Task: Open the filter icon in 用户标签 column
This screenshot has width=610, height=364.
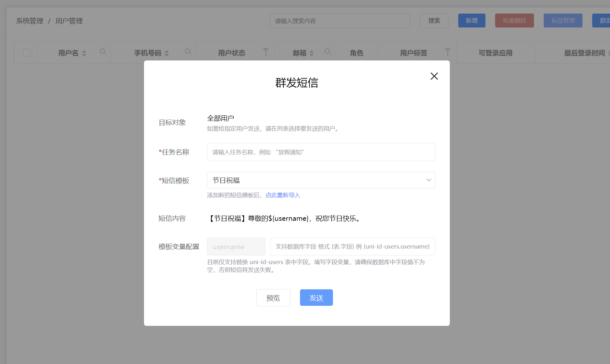Action: [448, 52]
